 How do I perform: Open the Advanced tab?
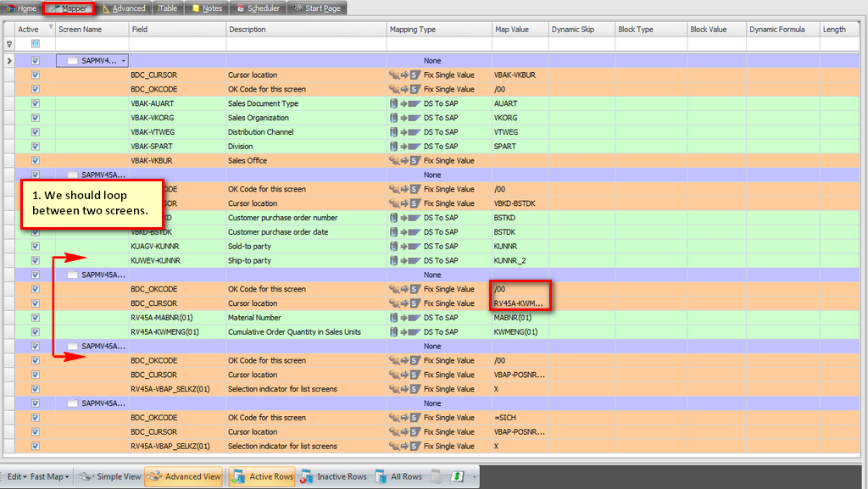click(124, 8)
